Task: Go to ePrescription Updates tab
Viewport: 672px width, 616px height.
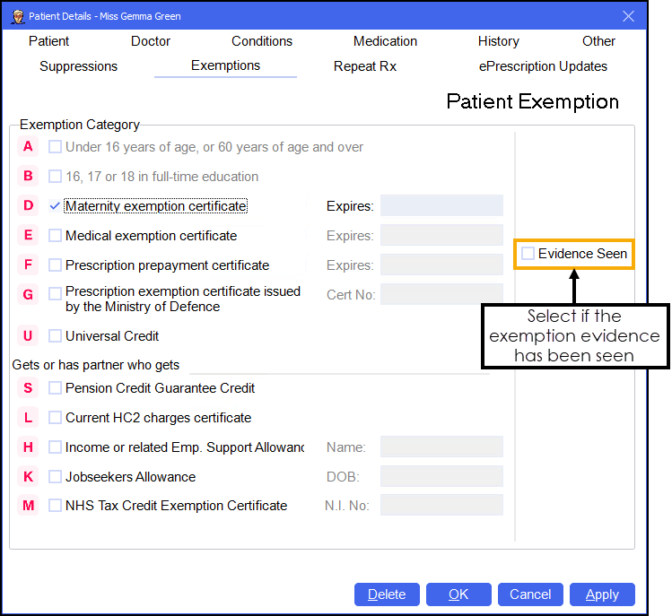Action: (543, 66)
